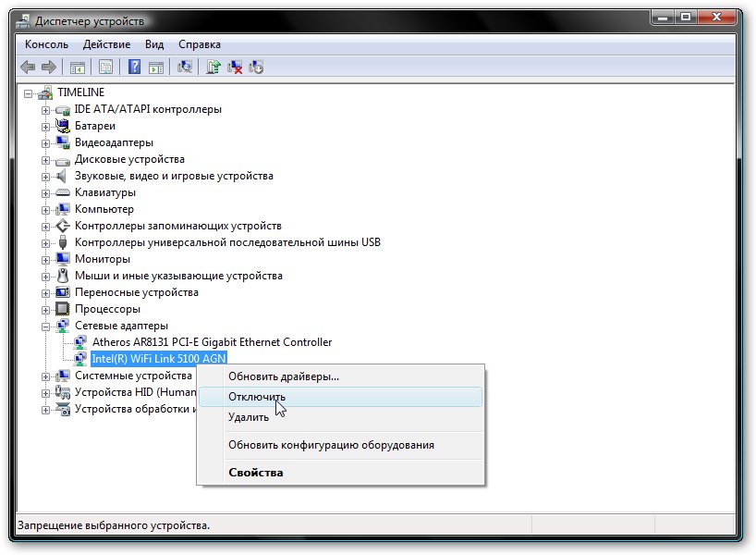
Task: Expand the Процессоры tree node
Action: pyautogui.click(x=45, y=309)
